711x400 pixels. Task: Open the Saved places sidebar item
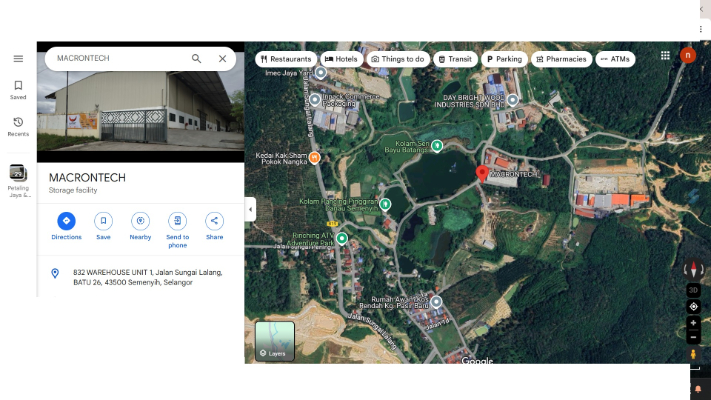pyautogui.click(x=18, y=90)
